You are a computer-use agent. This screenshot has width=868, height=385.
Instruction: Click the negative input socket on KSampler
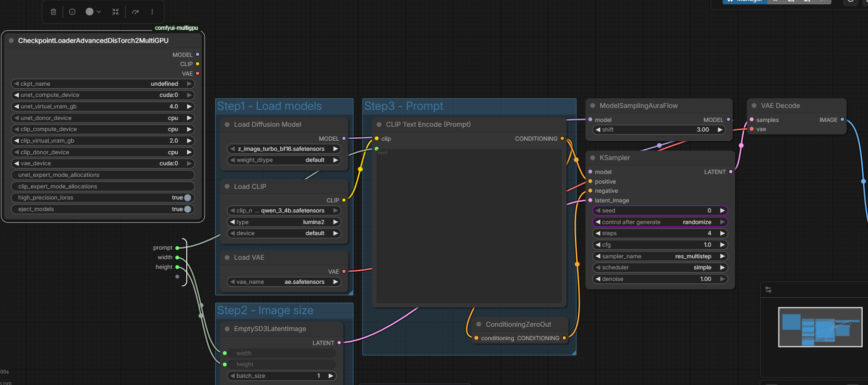pos(590,191)
